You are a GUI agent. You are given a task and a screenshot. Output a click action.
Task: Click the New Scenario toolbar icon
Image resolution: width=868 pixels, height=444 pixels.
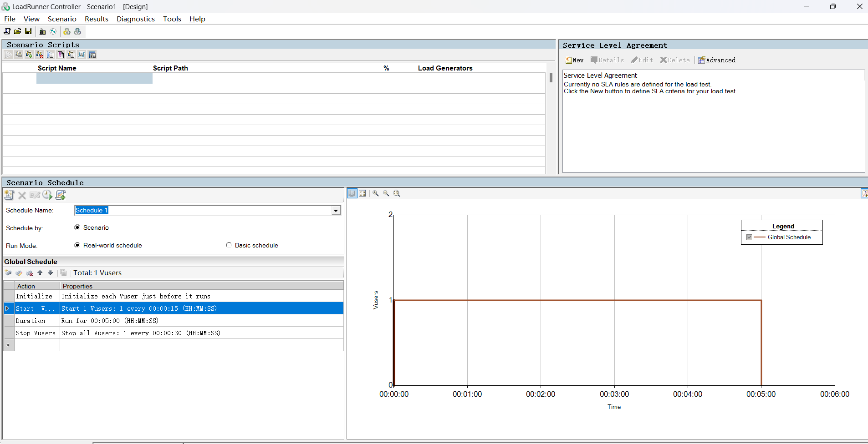pyautogui.click(x=7, y=31)
